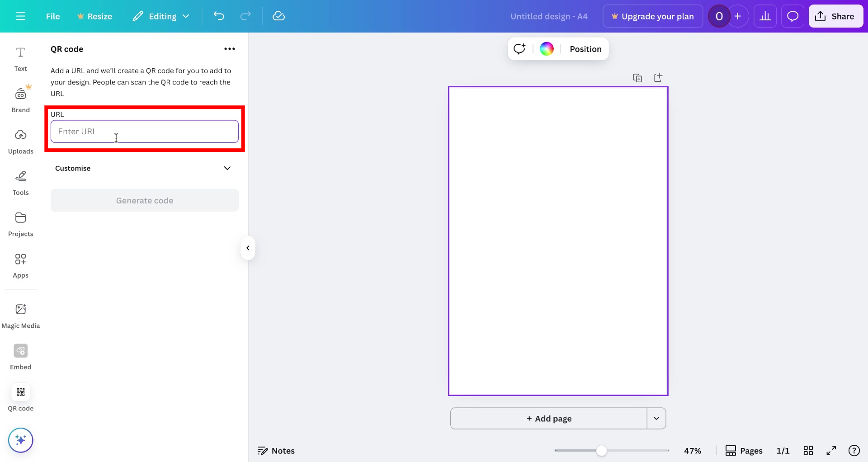The width and height of the screenshot is (868, 462).
Task: Select the Projects icon in the sidebar
Action: coord(20,223)
